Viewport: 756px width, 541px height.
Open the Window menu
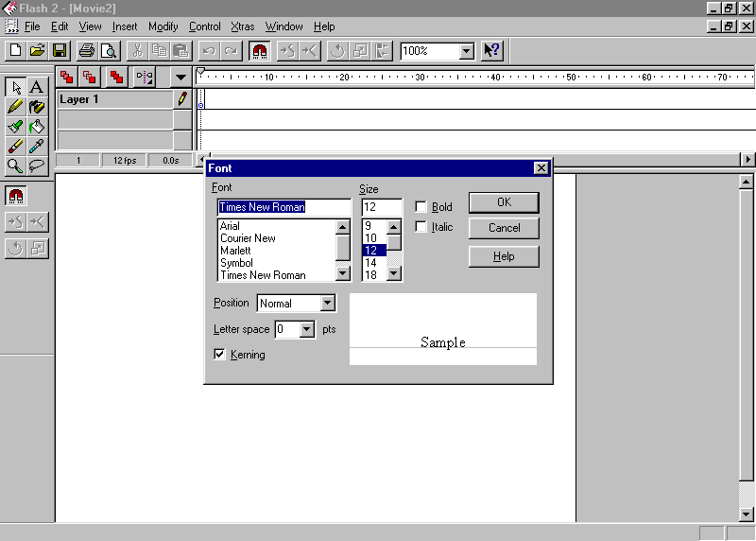coord(284,26)
